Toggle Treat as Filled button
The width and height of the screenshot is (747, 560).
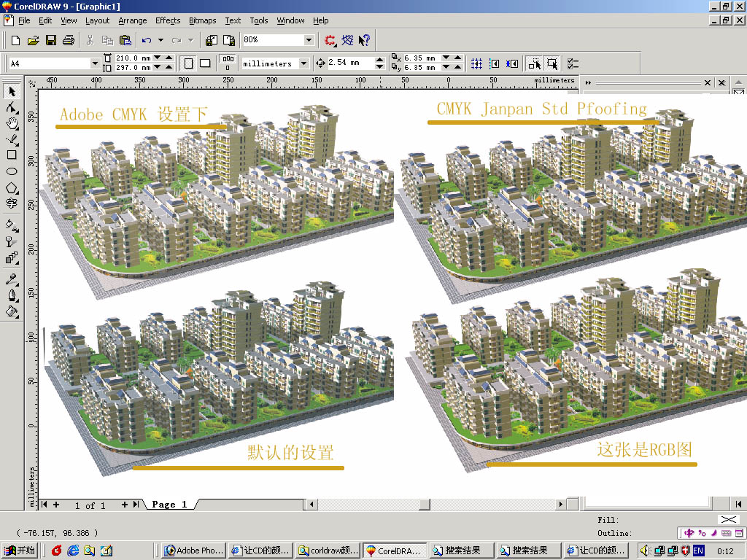(552, 63)
